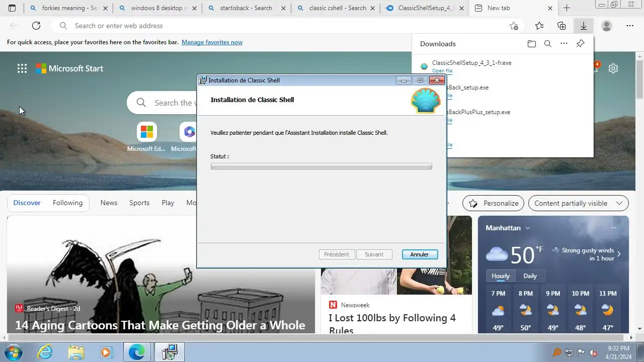The height and width of the screenshot is (362, 644).
Task: Open Windows Explorer from taskbar
Action: click(76, 352)
